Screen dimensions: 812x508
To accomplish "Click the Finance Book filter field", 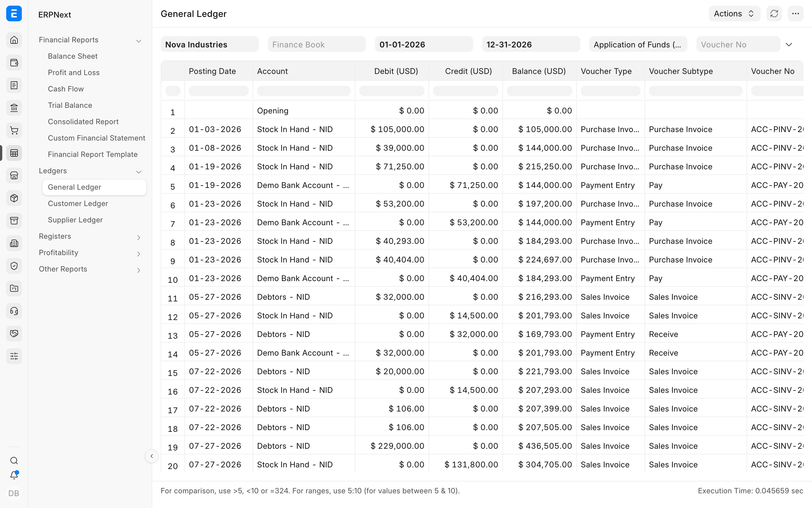I will click(317, 44).
